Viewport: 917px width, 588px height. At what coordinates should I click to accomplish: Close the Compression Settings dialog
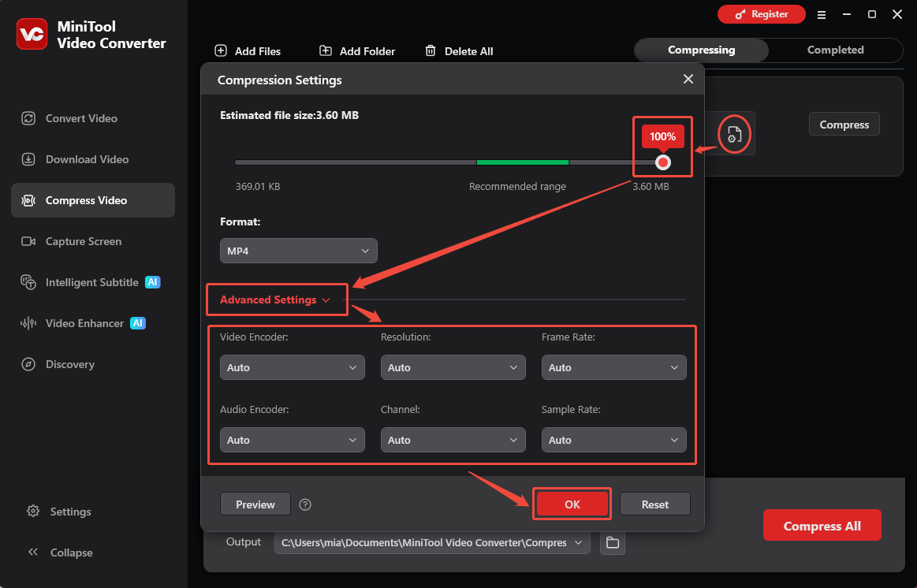688,79
